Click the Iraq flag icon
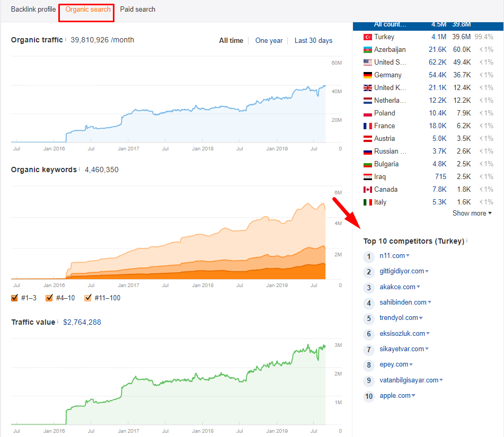This screenshot has height=437, width=504. click(368, 177)
